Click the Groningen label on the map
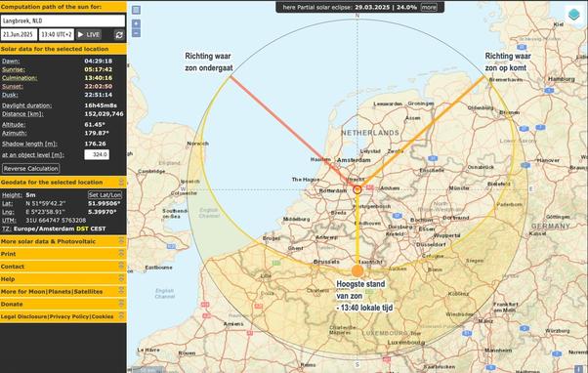Screen dimensions: 588x373 pos(421,104)
